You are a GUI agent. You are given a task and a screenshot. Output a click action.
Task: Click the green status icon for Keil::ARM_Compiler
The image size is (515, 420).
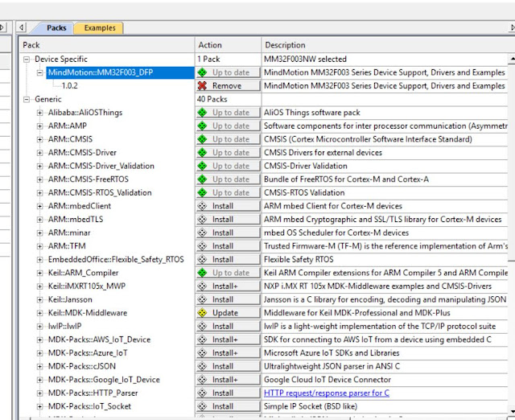(x=202, y=273)
